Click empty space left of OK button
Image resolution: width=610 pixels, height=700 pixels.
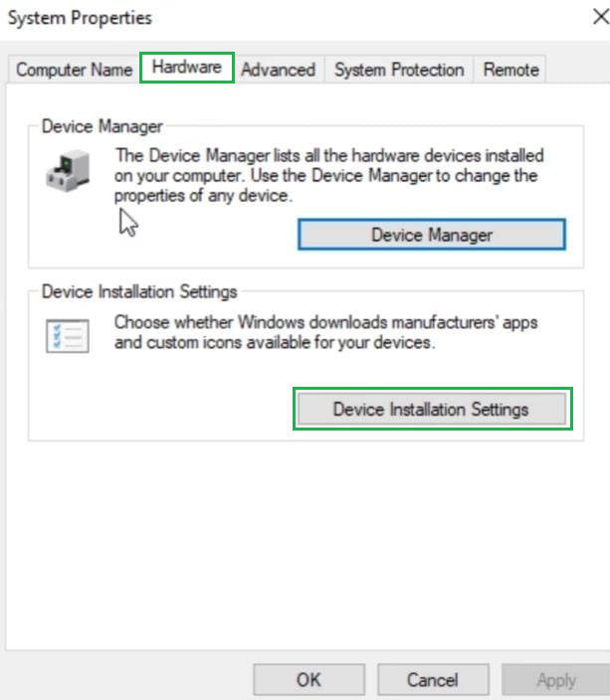[x=129, y=680]
